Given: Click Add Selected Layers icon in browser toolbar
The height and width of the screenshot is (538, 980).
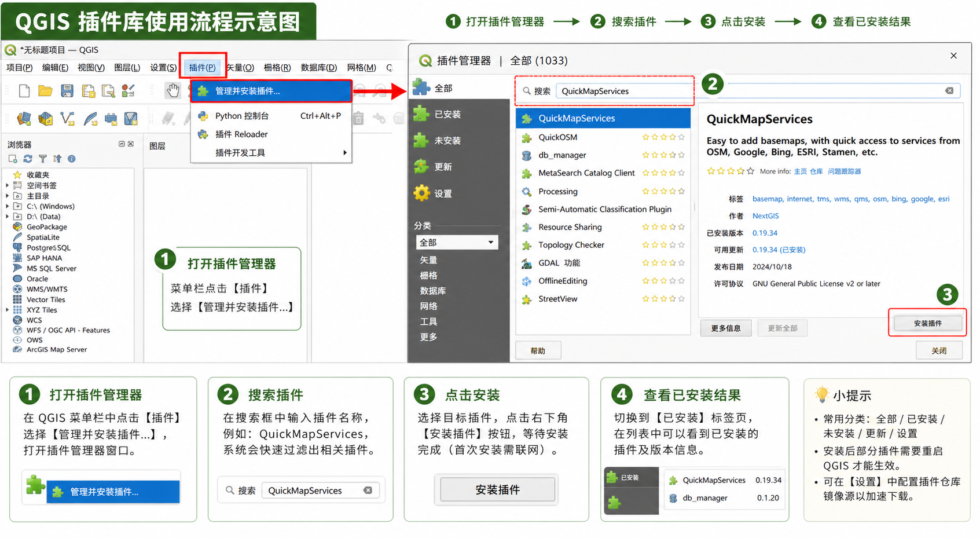Looking at the screenshot, I should pyautogui.click(x=13, y=159).
